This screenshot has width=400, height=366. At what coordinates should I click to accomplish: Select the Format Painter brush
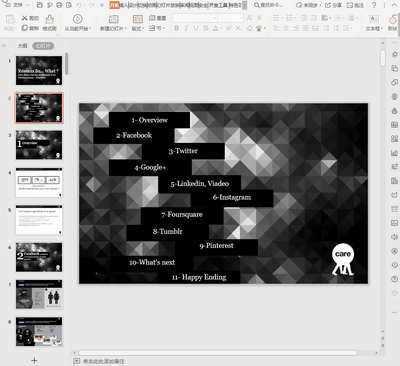(x=49, y=19)
